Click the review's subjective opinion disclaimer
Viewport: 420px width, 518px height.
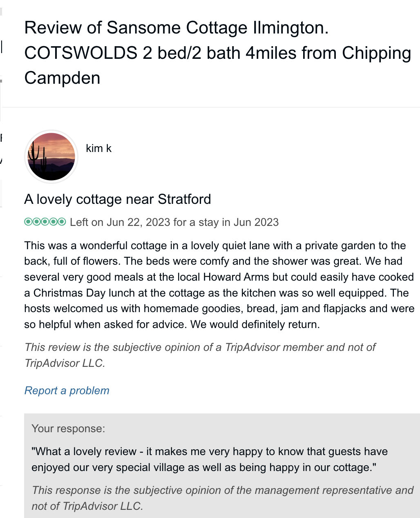pyautogui.click(x=200, y=355)
